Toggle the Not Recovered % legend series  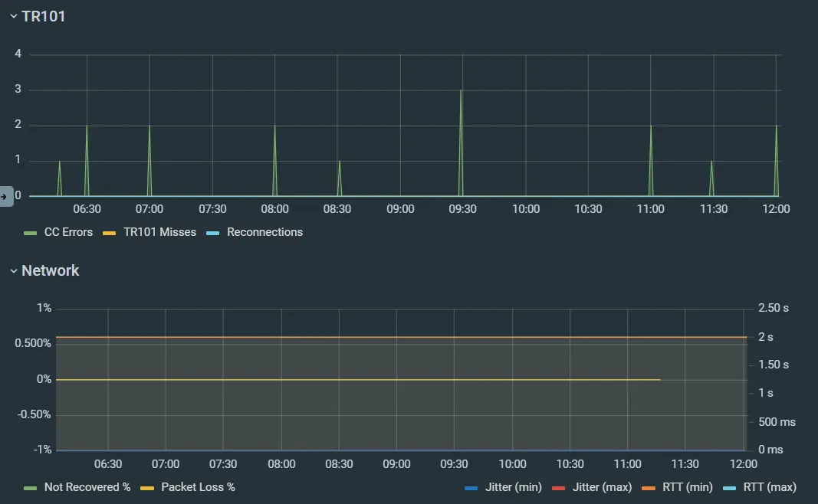pos(87,487)
